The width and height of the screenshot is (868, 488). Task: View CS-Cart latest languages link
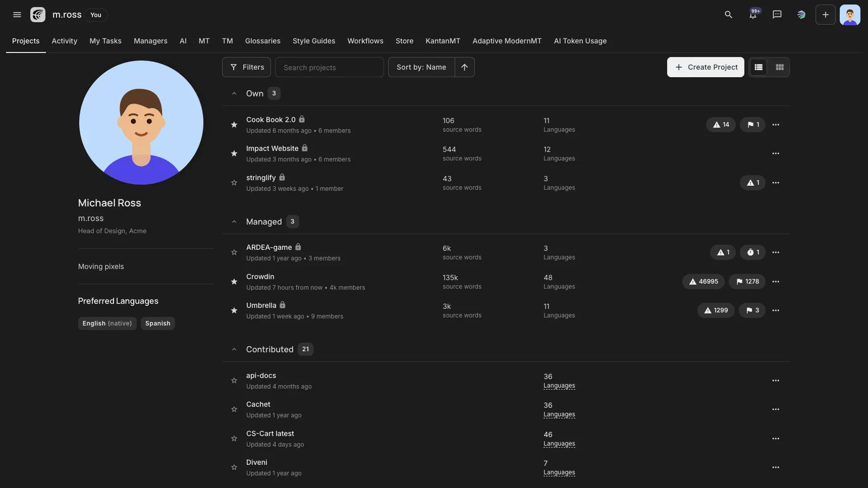559,444
